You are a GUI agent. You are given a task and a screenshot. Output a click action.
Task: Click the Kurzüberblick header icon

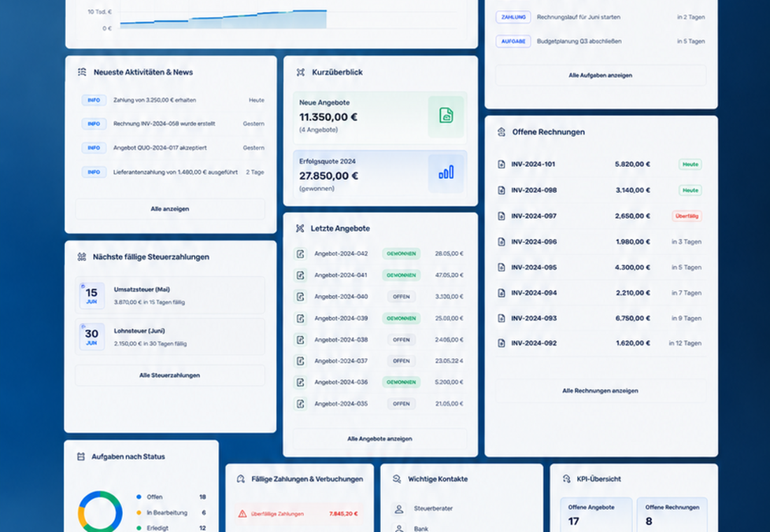[x=300, y=72]
